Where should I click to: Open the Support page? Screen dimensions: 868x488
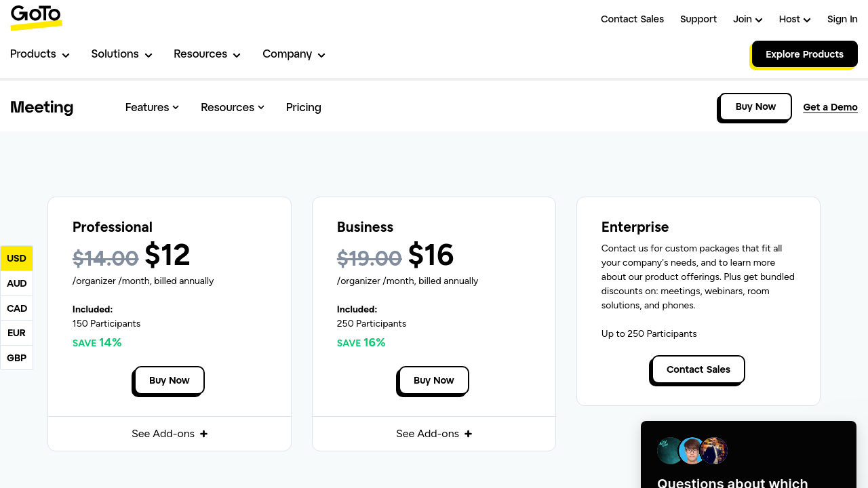698,19
